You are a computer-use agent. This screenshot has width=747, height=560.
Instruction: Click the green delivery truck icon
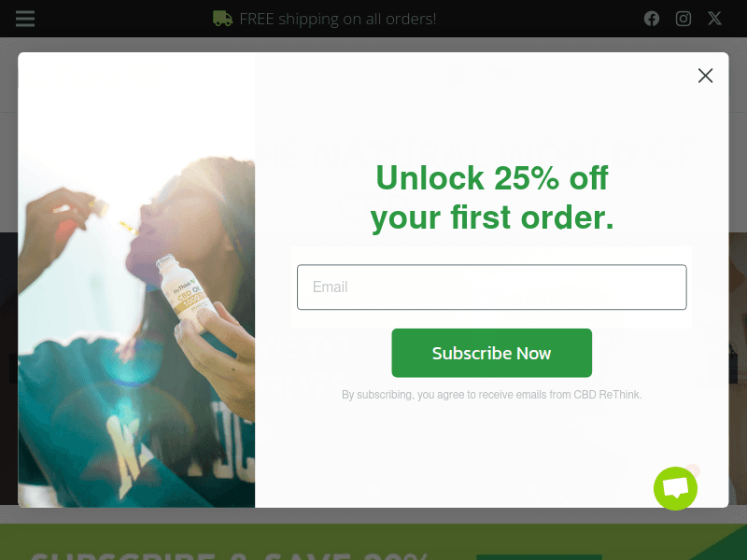tap(222, 19)
